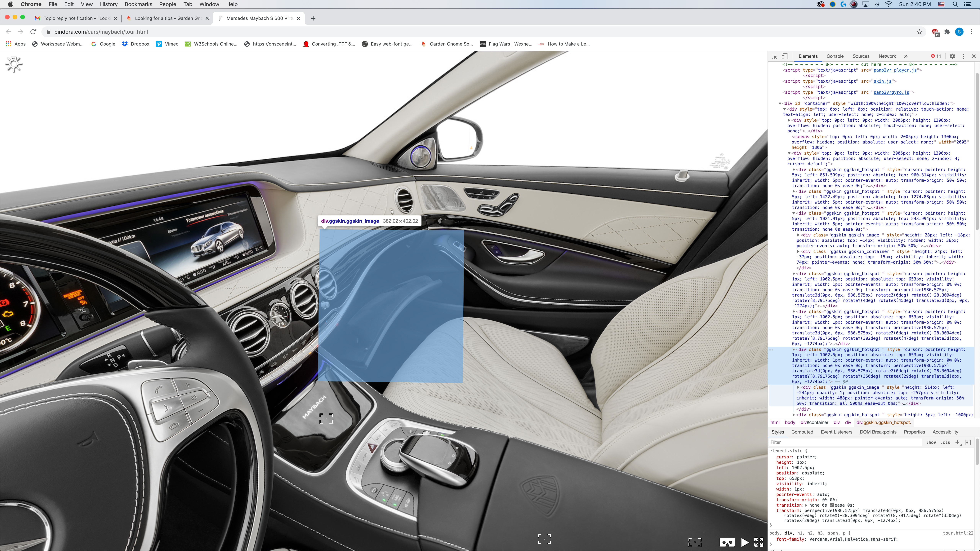Screen dimensions: 980x551
Task: Click the bracket hotspot marker left of the VR controls
Action: pyautogui.click(x=544, y=539)
